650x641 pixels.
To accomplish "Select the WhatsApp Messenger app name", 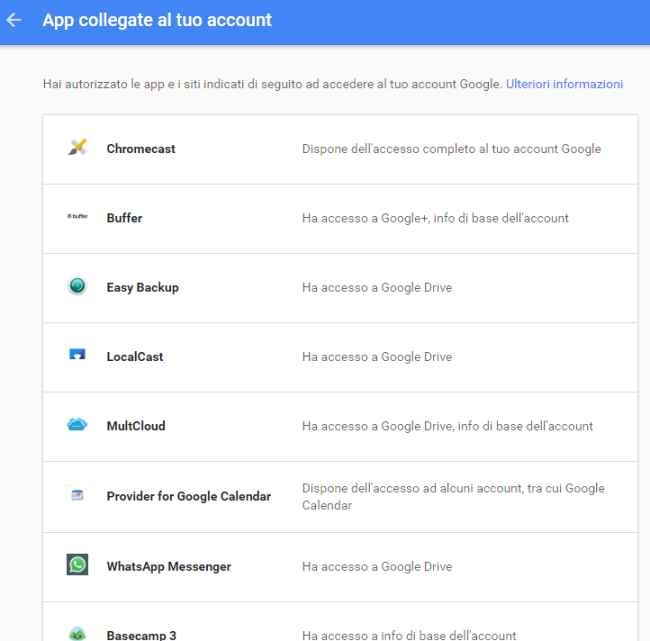I will pos(169,566).
